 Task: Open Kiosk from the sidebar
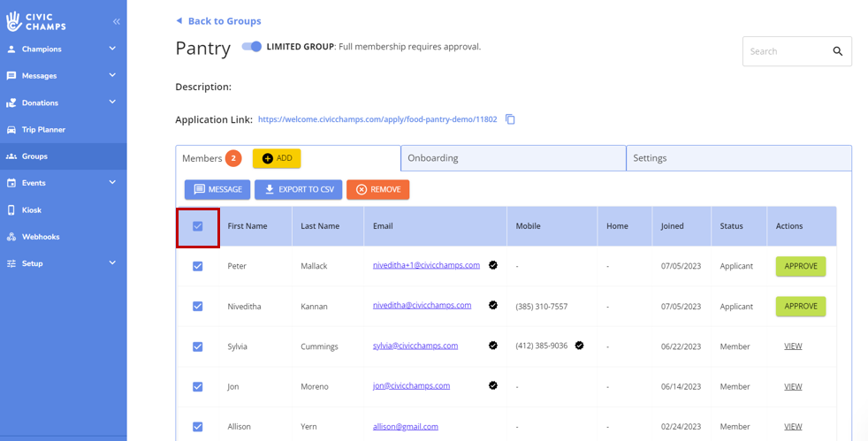32,210
